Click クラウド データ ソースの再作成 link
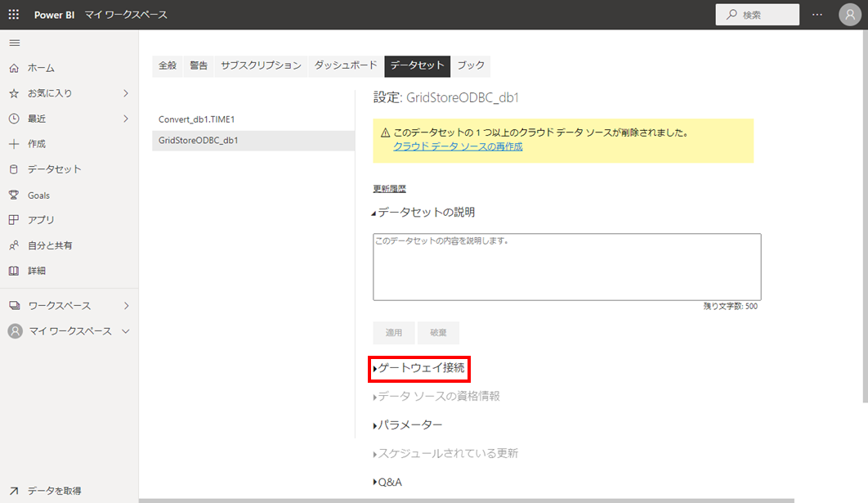Viewport: 868px width, 503px height. pos(458,146)
